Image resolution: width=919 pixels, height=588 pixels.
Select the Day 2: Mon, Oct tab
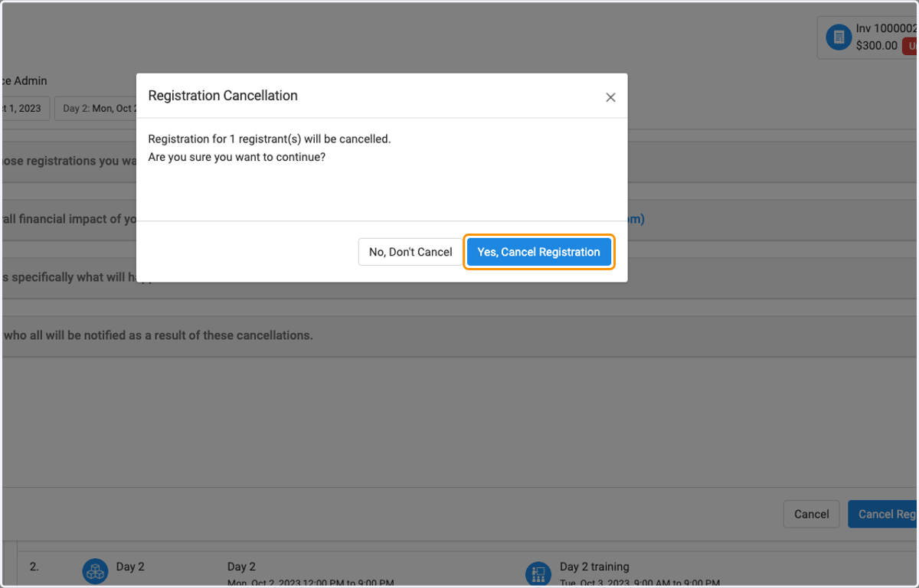tap(96, 108)
